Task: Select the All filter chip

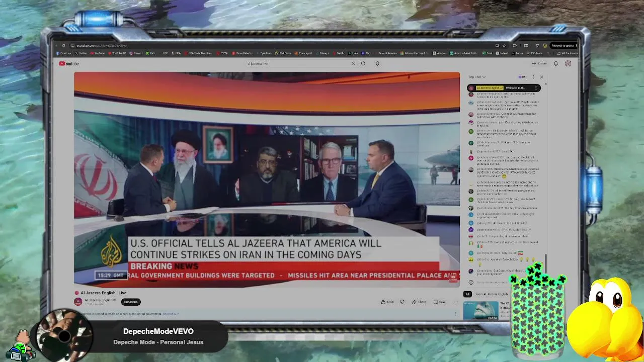Action: (x=467, y=294)
